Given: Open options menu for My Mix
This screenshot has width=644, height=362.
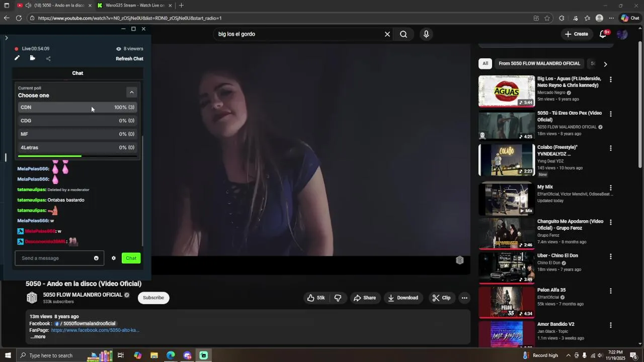Looking at the screenshot, I should point(611,188).
